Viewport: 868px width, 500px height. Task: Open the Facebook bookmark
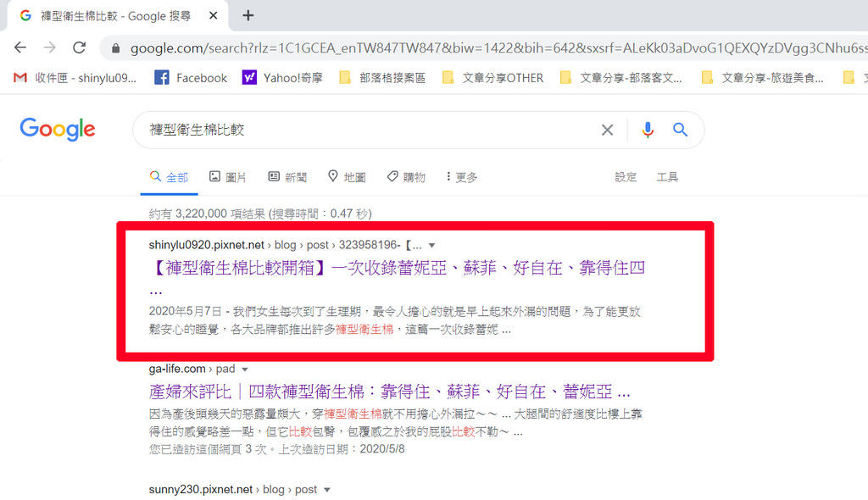191,78
